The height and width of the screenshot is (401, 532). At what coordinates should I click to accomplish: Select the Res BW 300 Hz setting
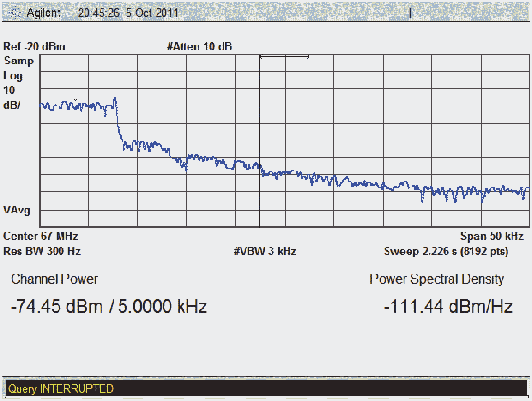(42, 251)
